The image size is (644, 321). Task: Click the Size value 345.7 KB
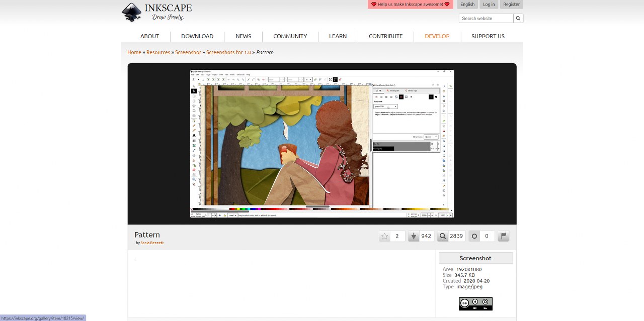click(464, 275)
